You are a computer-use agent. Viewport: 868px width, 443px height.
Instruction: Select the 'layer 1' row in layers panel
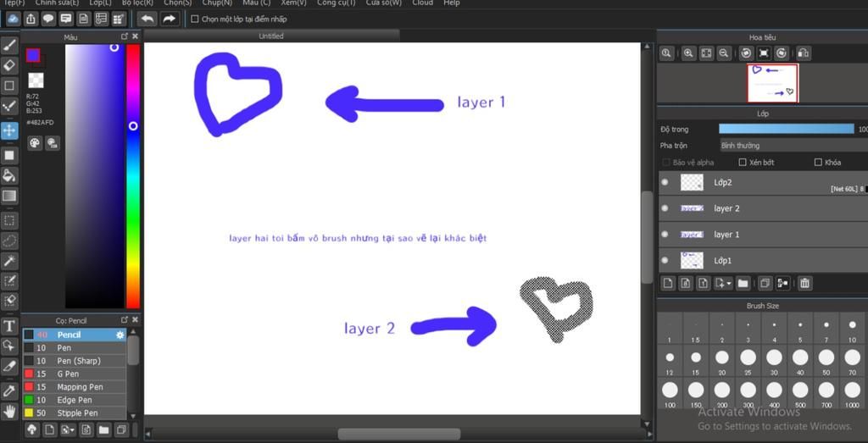[x=764, y=235]
